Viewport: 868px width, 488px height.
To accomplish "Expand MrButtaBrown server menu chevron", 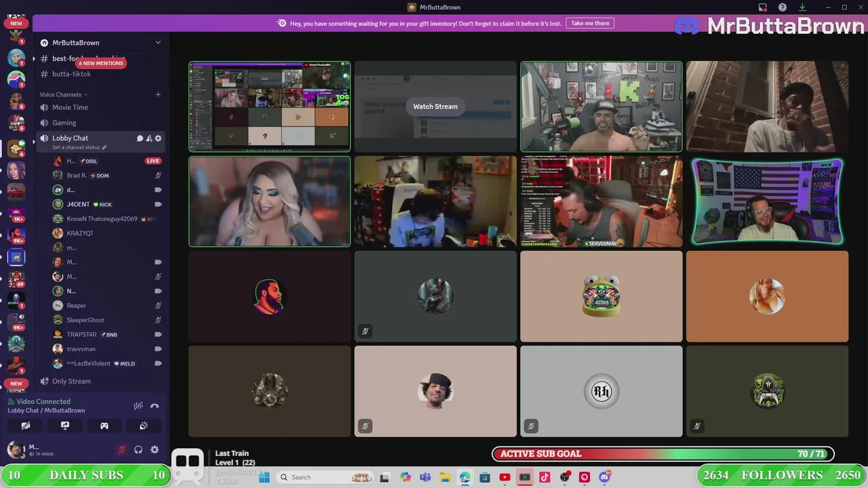I will point(158,43).
